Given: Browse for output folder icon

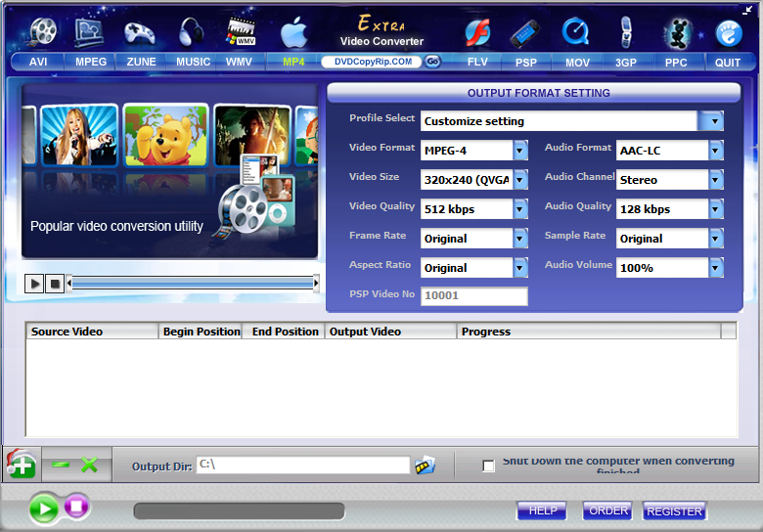Looking at the screenshot, I should tap(425, 465).
